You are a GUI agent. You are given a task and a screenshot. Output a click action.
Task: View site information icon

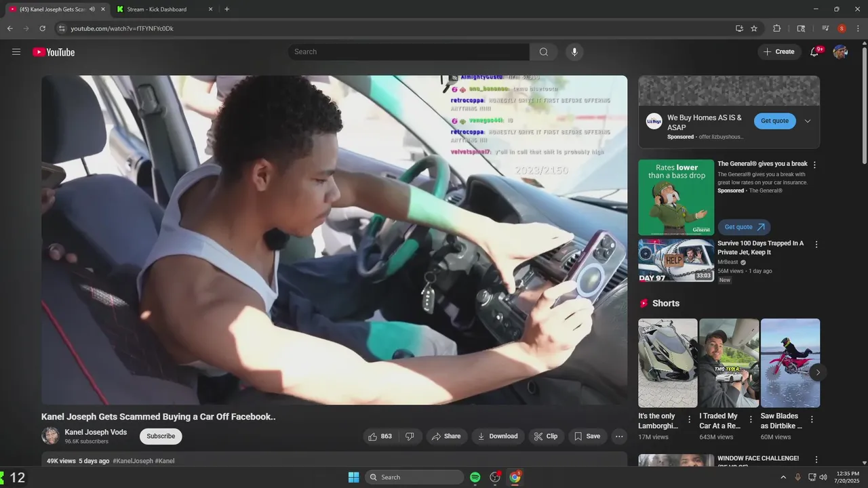tap(61, 28)
